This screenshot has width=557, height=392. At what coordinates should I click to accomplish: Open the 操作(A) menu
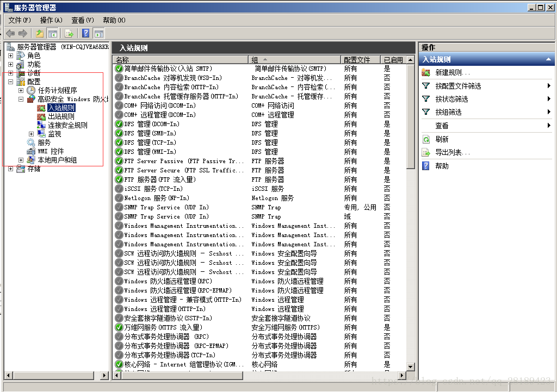[x=51, y=20]
